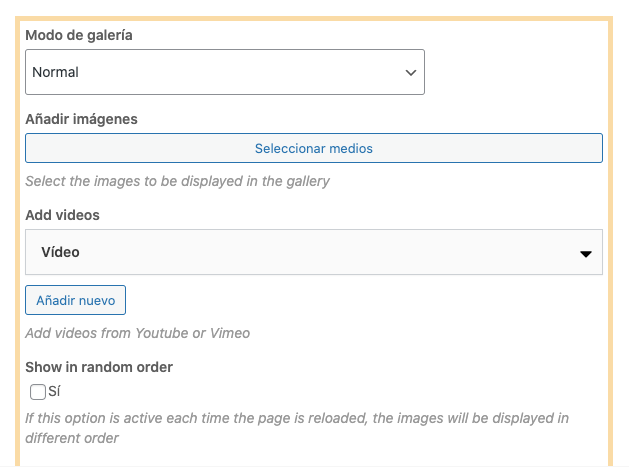Click the Youtube or Vimeo hint text
The image size is (629, 467).
tap(137, 333)
